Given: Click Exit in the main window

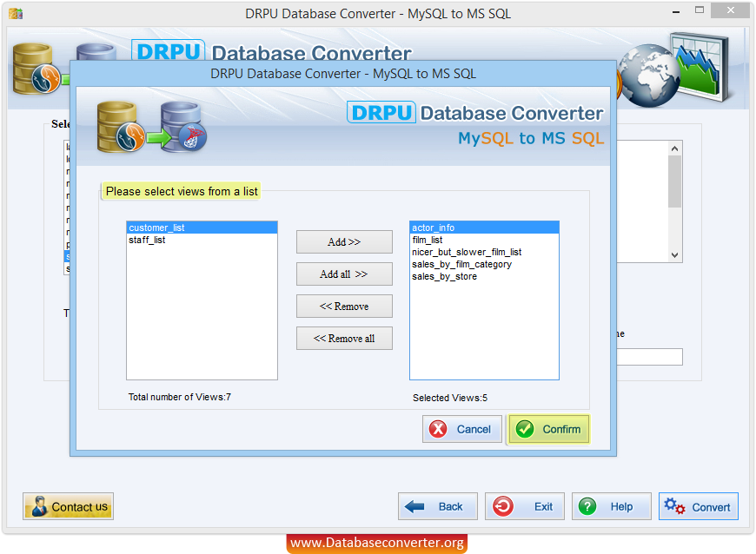Looking at the screenshot, I should coord(525,506).
